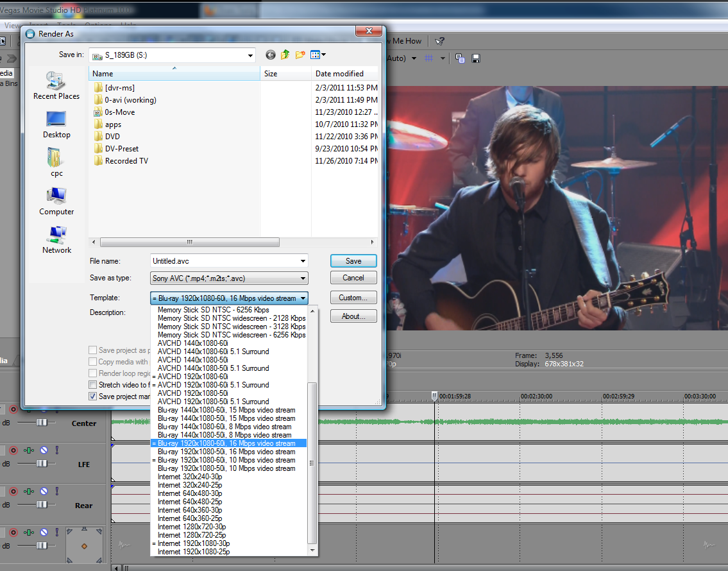The width and height of the screenshot is (728, 571).
Task: Go up one folder level
Action: [x=285, y=55]
